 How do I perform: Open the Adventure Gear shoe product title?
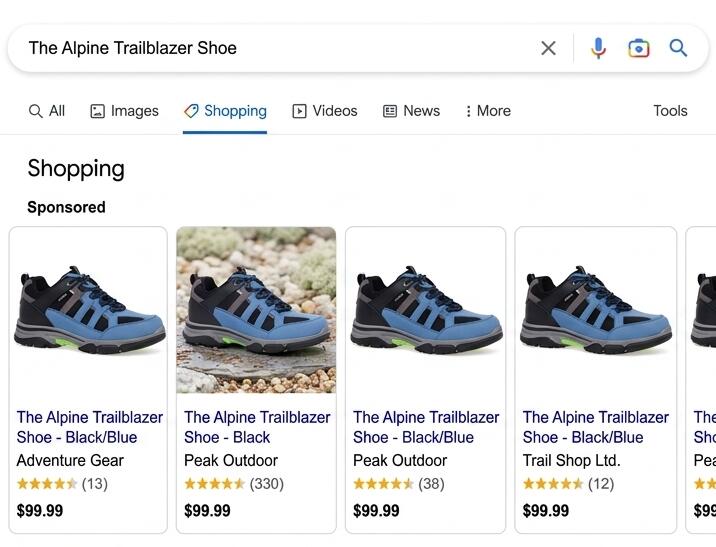(x=90, y=427)
